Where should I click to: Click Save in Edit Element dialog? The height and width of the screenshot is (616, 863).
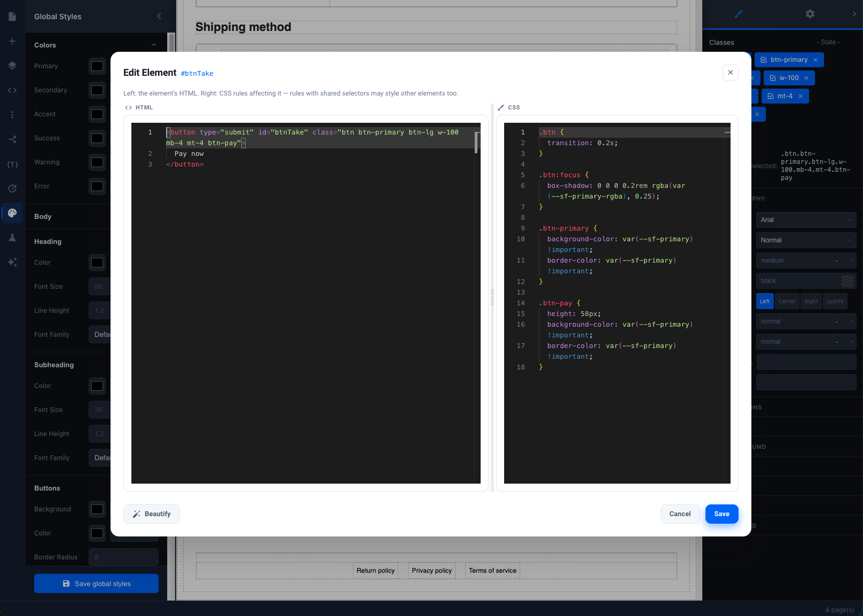[x=721, y=514]
